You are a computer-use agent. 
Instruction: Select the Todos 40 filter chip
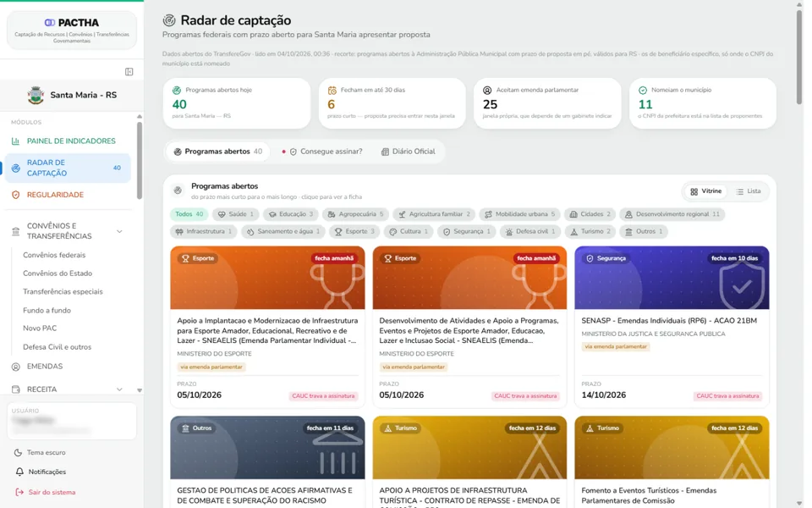189,214
